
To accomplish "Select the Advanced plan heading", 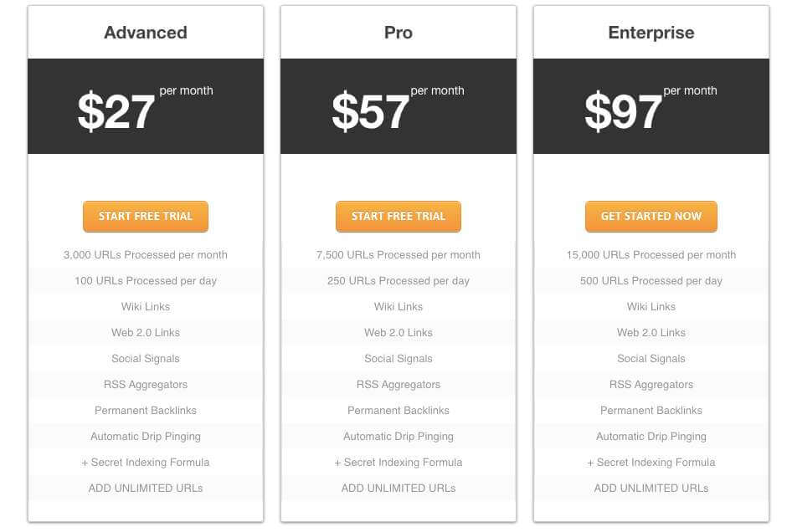I will coord(146,33).
